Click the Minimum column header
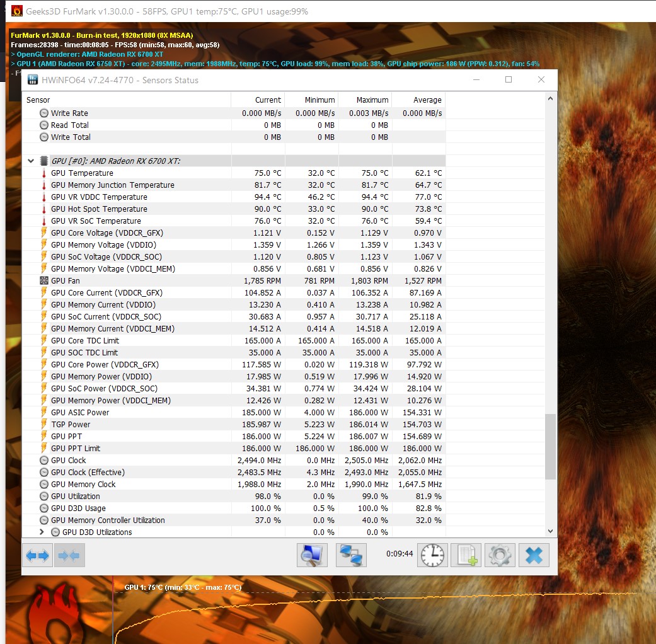 click(312, 100)
